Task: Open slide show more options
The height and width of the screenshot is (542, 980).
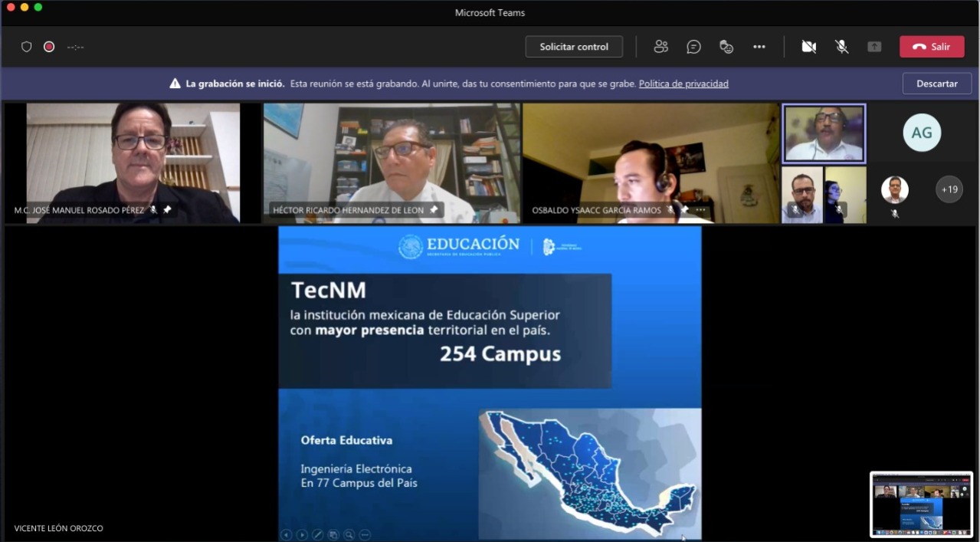Action: click(x=365, y=534)
